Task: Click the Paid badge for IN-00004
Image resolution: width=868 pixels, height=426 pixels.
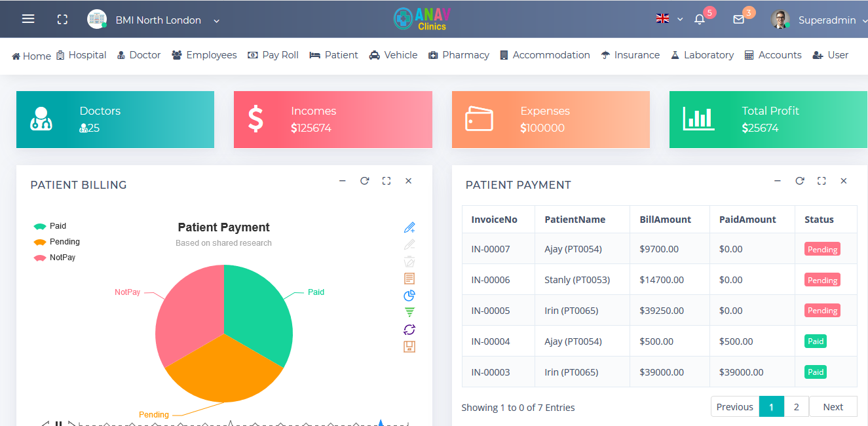Action: [x=816, y=341]
